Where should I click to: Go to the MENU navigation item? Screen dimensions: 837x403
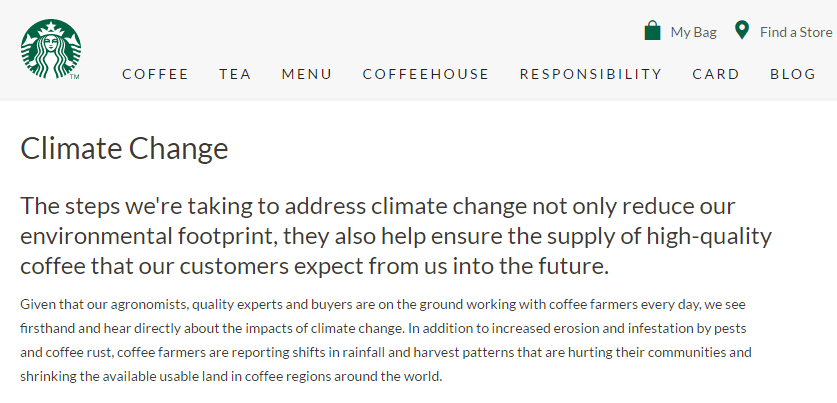click(307, 74)
